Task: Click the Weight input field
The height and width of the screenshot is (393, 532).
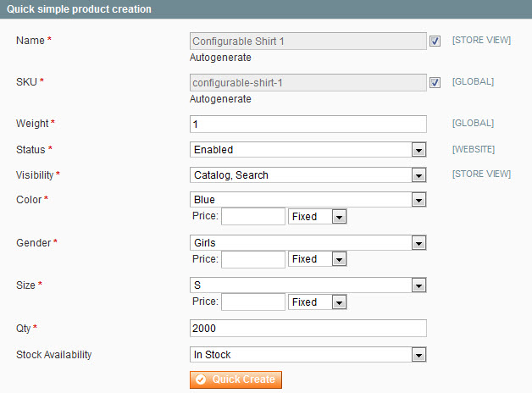Action: point(308,125)
